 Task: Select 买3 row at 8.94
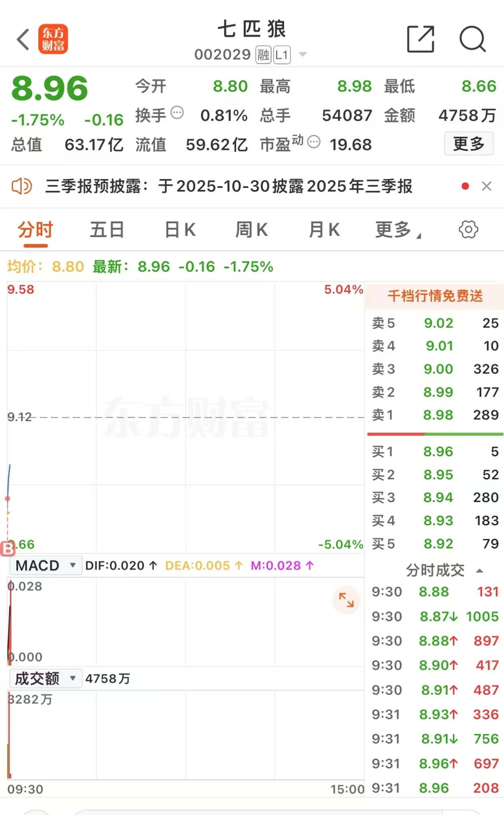(435, 497)
